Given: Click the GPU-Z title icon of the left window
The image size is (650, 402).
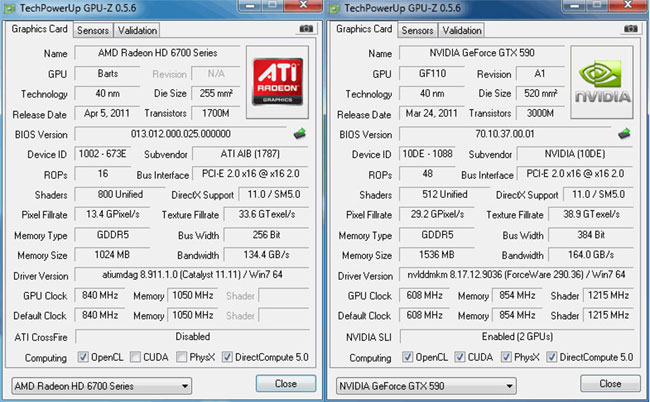Looking at the screenshot, I should [9, 8].
